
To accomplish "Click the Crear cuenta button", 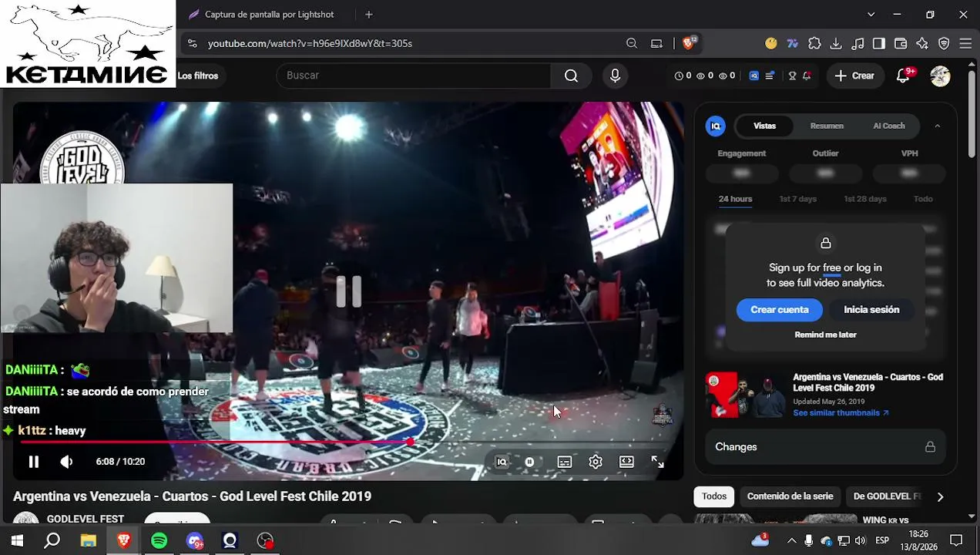I will tap(780, 310).
